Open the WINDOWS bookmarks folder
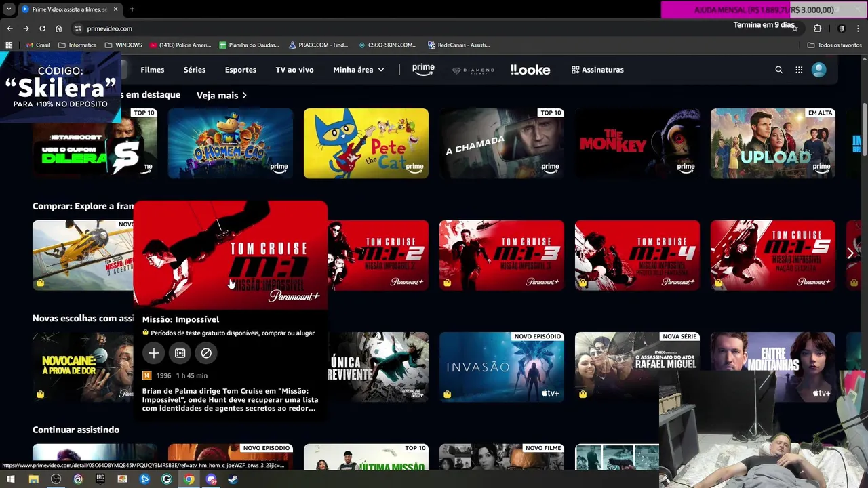The height and width of the screenshot is (488, 868). [x=123, y=45]
